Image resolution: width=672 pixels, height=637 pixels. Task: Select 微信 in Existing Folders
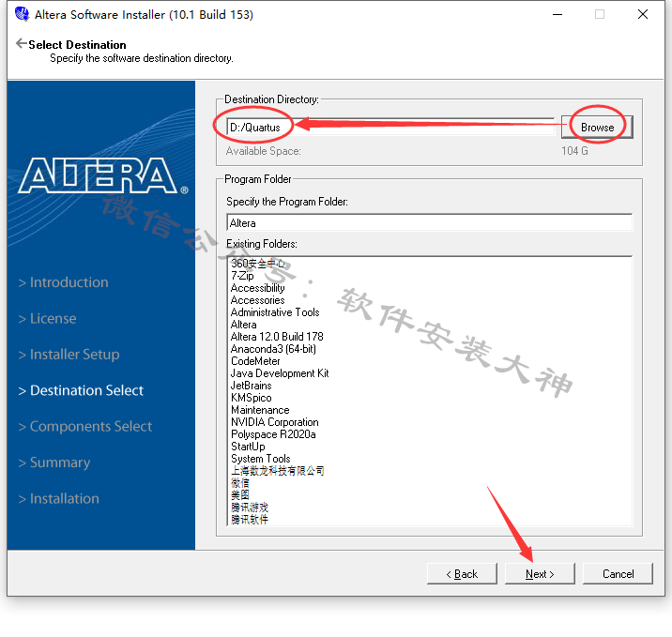click(240, 483)
